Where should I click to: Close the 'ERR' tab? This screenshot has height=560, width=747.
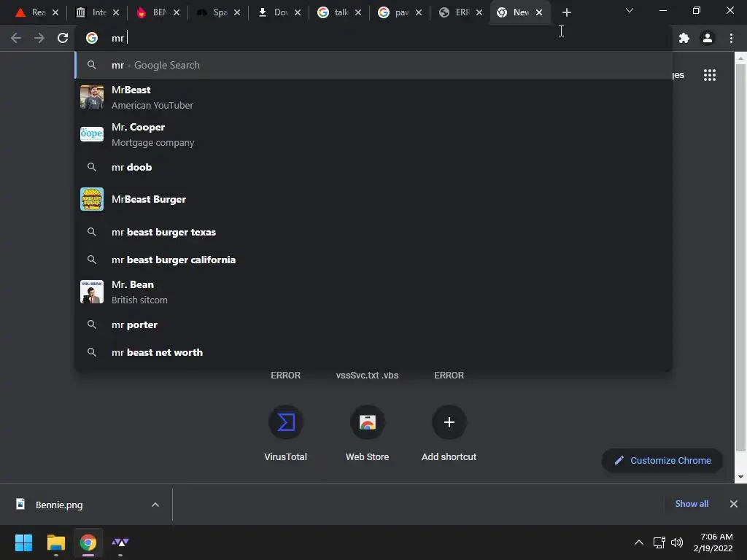[x=479, y=12]
